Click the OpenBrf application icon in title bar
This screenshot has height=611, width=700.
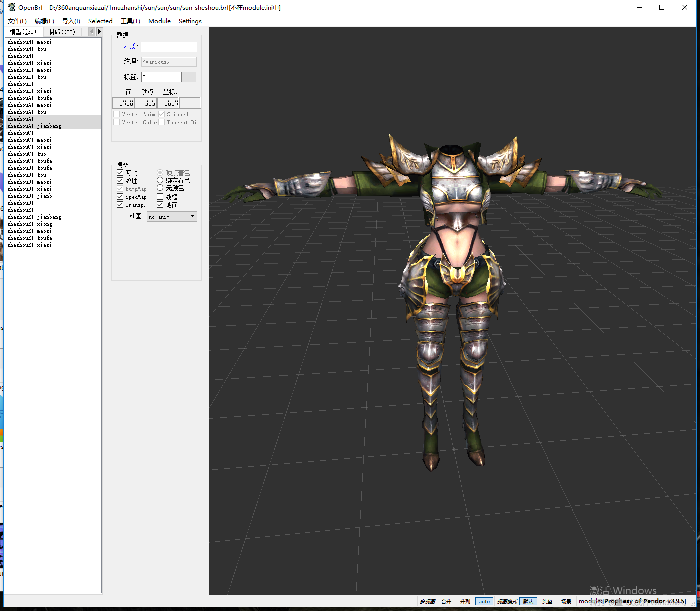(12, 7)
